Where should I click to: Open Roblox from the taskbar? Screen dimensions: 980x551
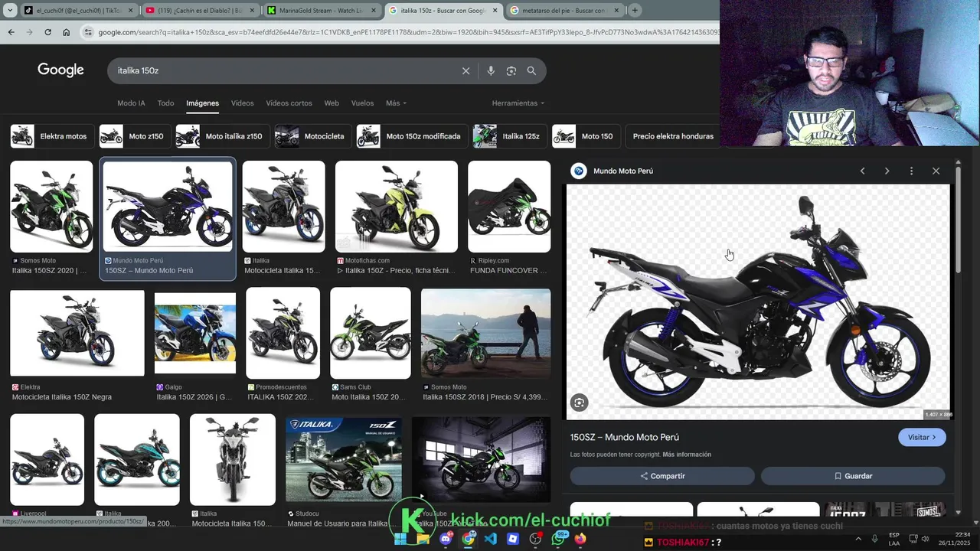[x=513, y=539]
